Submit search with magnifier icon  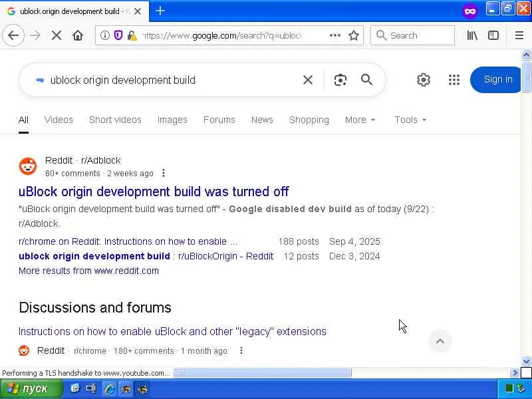pos(367,80)
